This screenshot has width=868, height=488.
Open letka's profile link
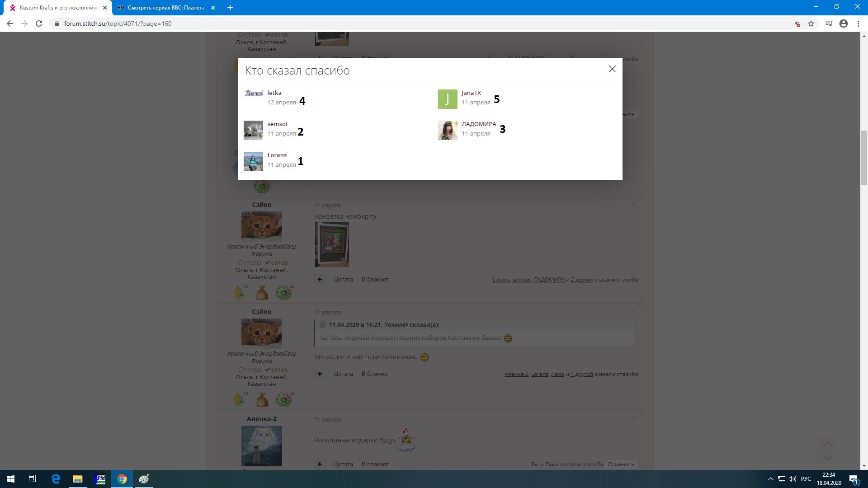click(x=274, y=93)
